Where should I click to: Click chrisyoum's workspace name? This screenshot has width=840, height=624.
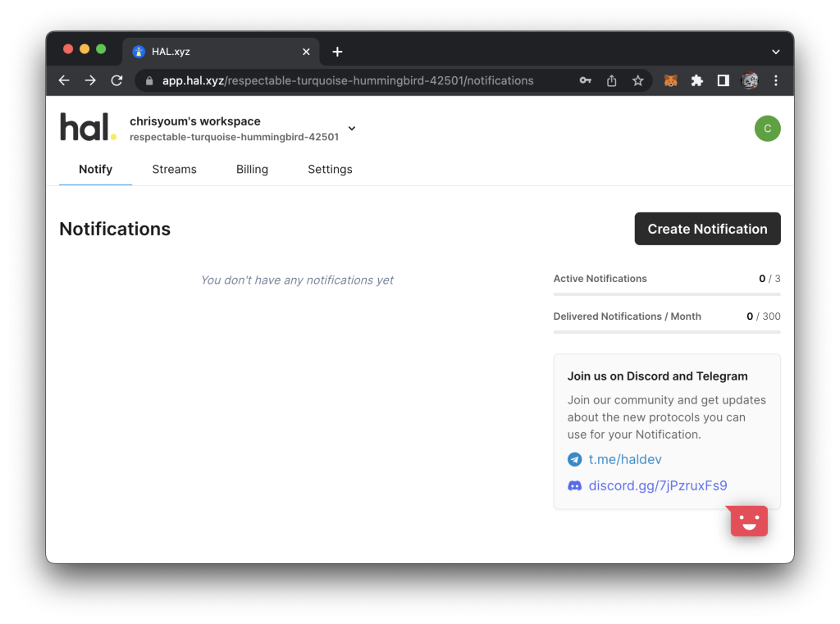(195, 121)
